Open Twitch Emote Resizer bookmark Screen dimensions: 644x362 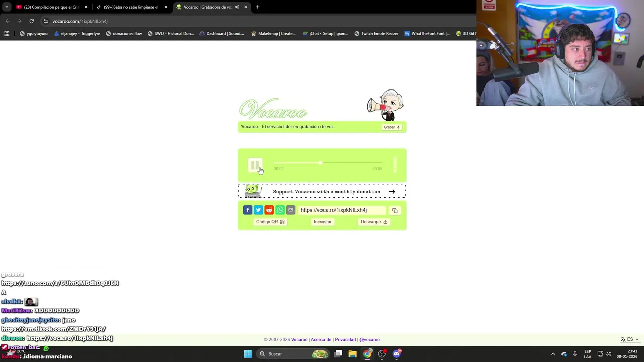tap(376, 34)
